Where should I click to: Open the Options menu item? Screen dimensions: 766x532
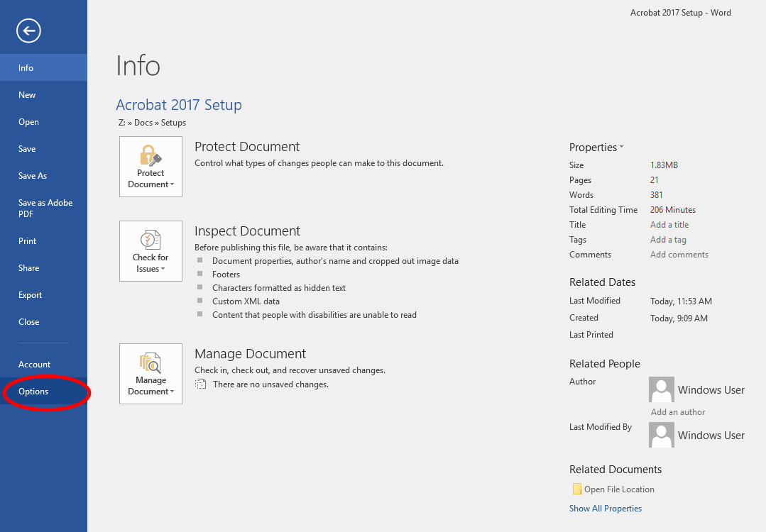[x=33, y=392]
